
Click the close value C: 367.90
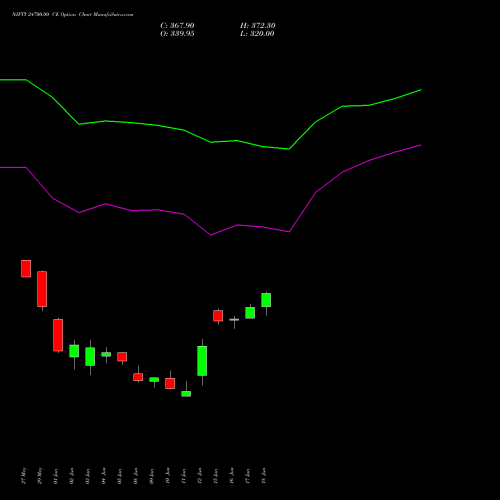177,26
